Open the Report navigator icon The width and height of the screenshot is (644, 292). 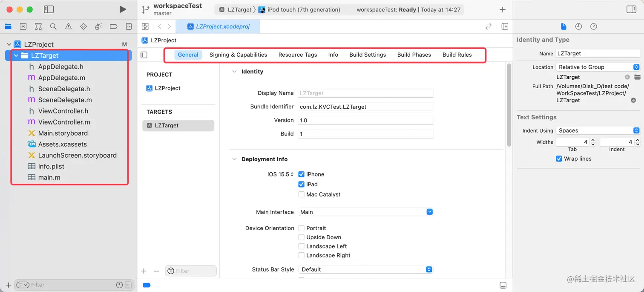pyautogui.click(x=129, y=26)
